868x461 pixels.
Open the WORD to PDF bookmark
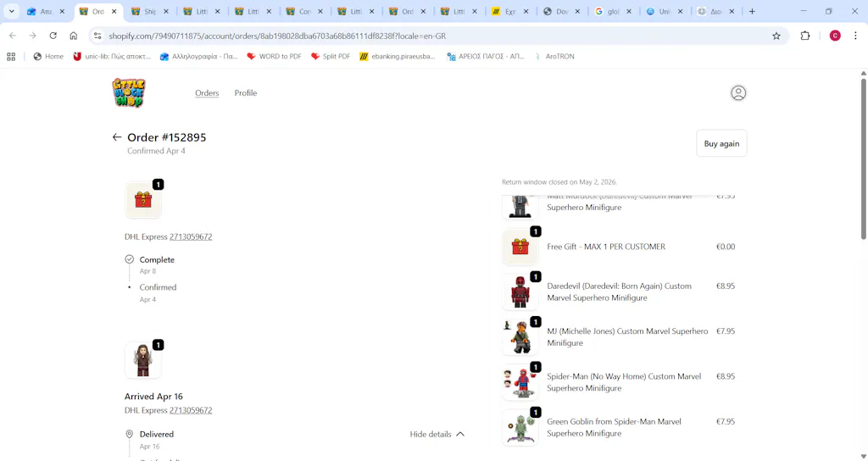274,57
